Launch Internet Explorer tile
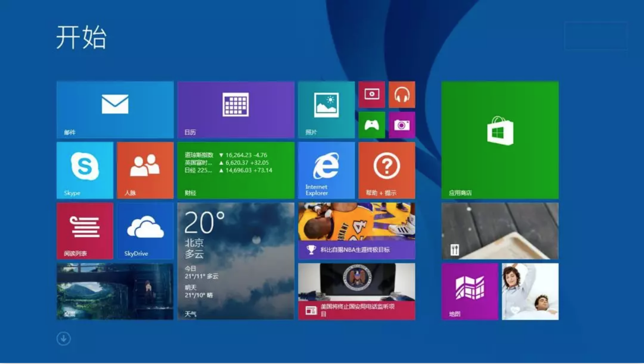Viewport: 644px width, 364px height. (327, 170)
